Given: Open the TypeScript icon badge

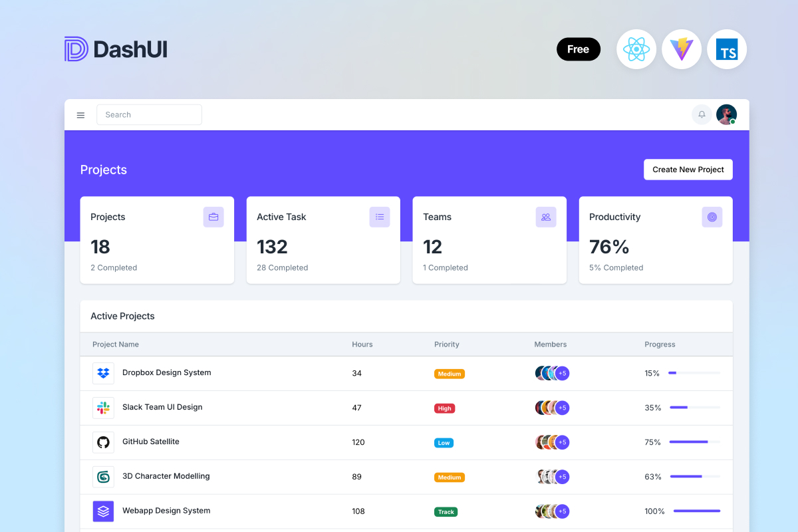Looking at the screenshot, I should (727, 49).
